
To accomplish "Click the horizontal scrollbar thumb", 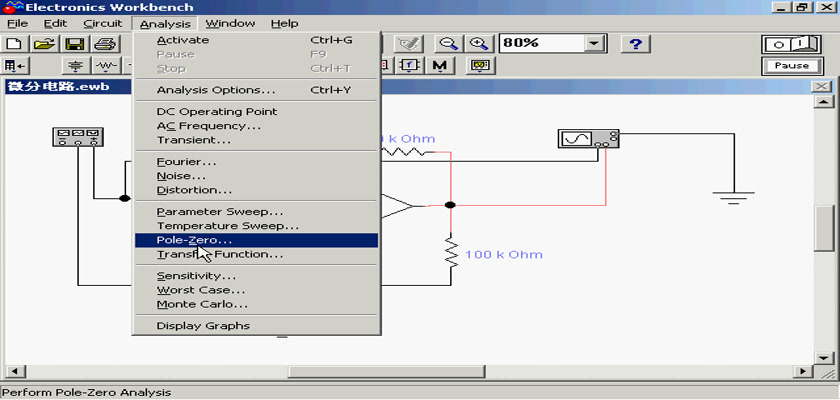I will (386, 371).
